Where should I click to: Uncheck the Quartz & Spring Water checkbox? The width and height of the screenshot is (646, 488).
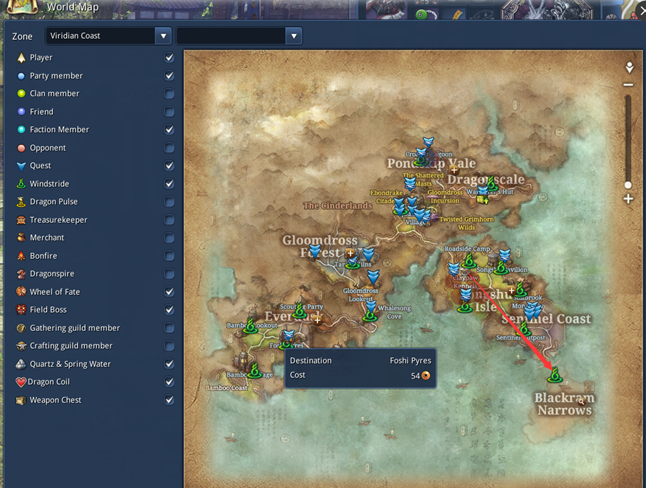coord(169,364)
